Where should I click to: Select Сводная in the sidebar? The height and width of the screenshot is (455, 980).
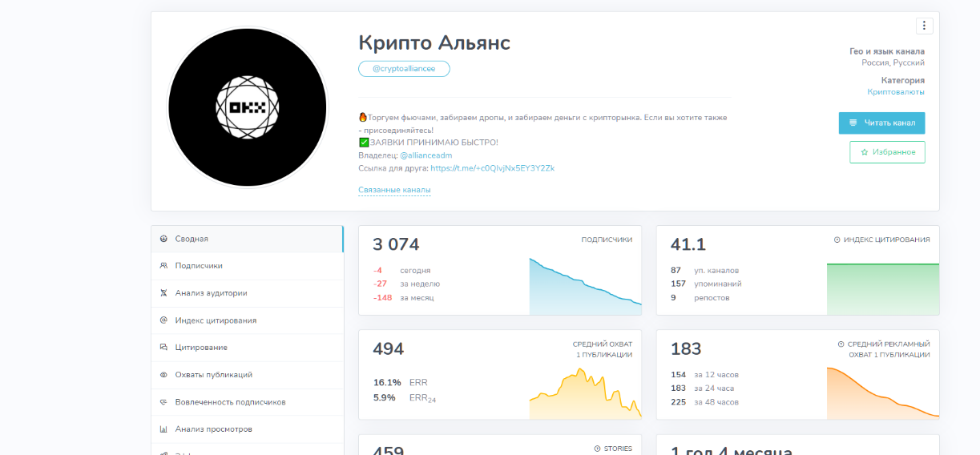247,239
